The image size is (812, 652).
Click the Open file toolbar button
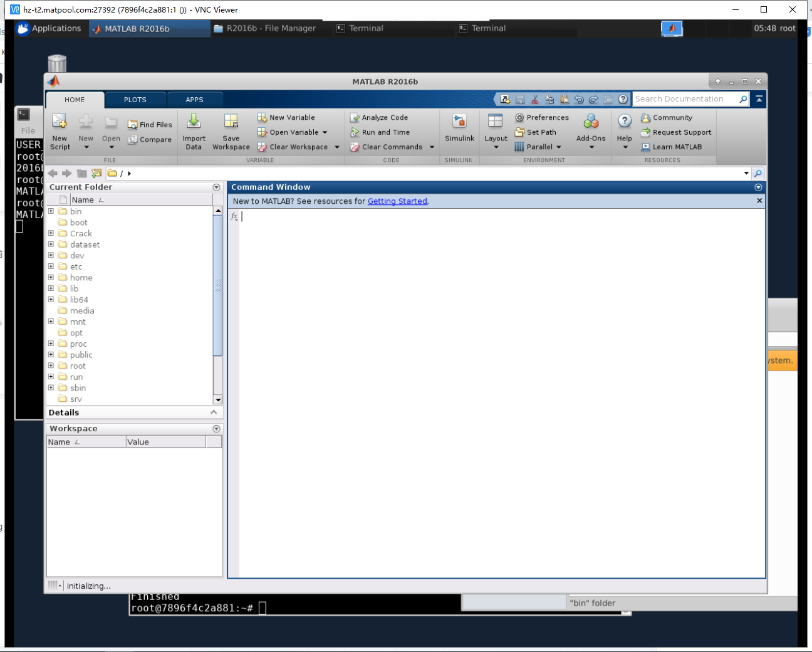pyautogui.click(x=111, y=132)
